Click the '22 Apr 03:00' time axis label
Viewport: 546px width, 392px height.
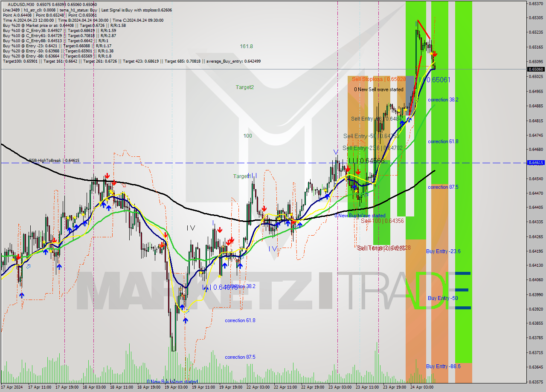[258, 387]
